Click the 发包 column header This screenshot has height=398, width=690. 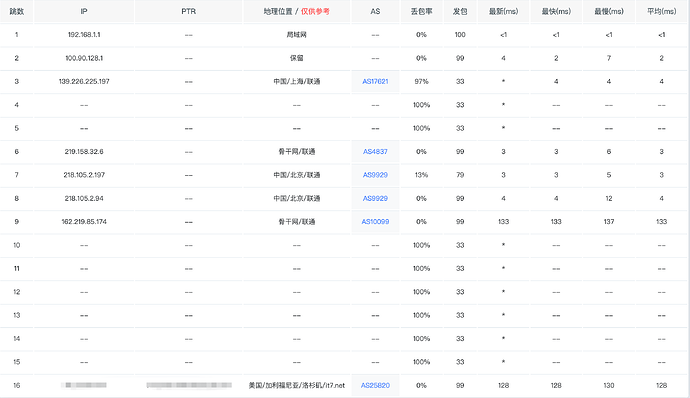tap(460, 11)
